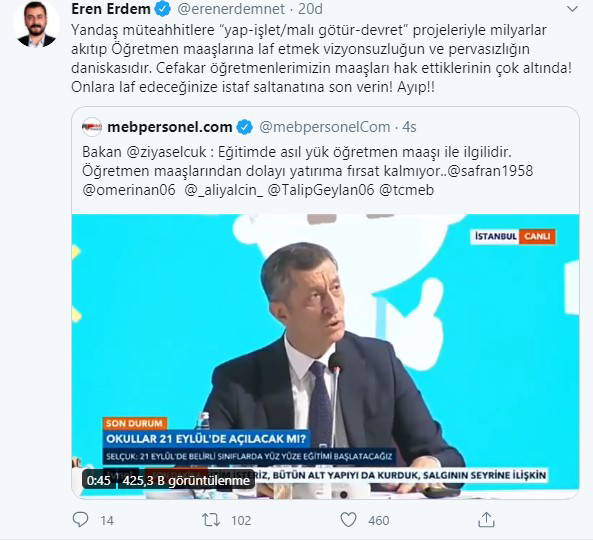Retweet this post via the retweet icon

coord(211,520)
